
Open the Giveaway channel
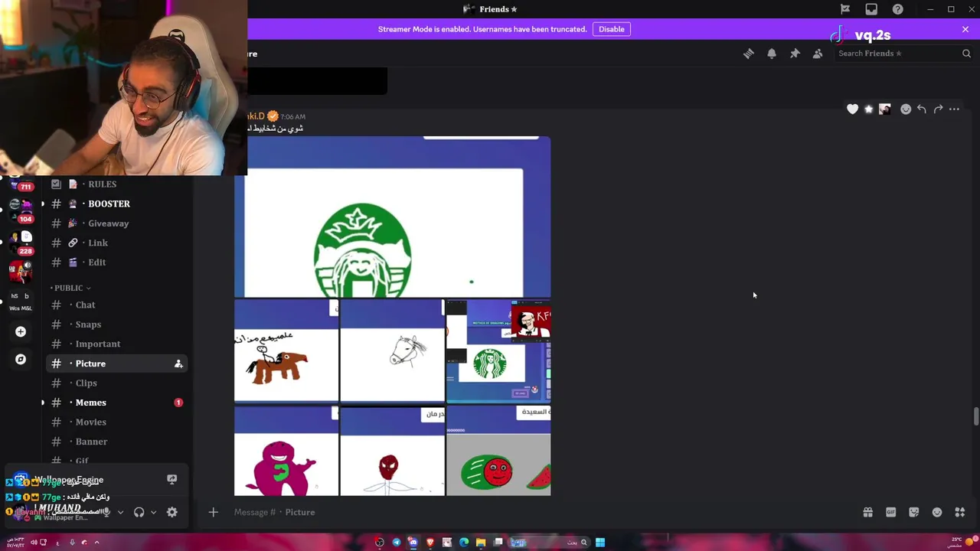115,223
